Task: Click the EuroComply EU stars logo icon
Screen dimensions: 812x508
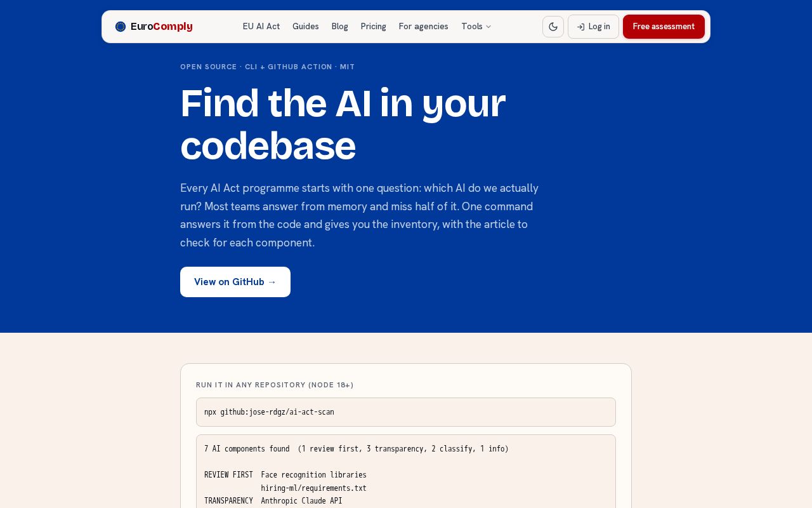Action: pos(121,27)
